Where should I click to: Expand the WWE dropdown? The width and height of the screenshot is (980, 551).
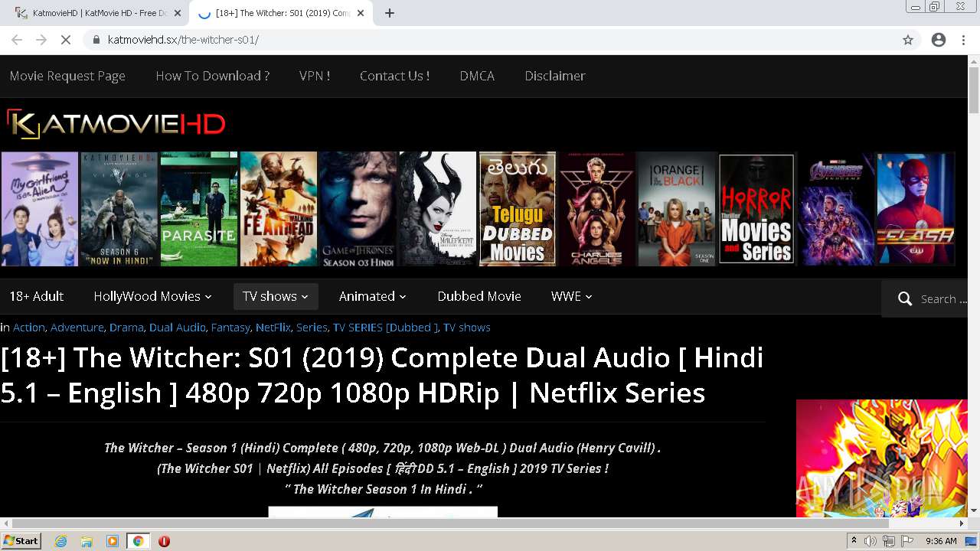(x=571, y=296)
